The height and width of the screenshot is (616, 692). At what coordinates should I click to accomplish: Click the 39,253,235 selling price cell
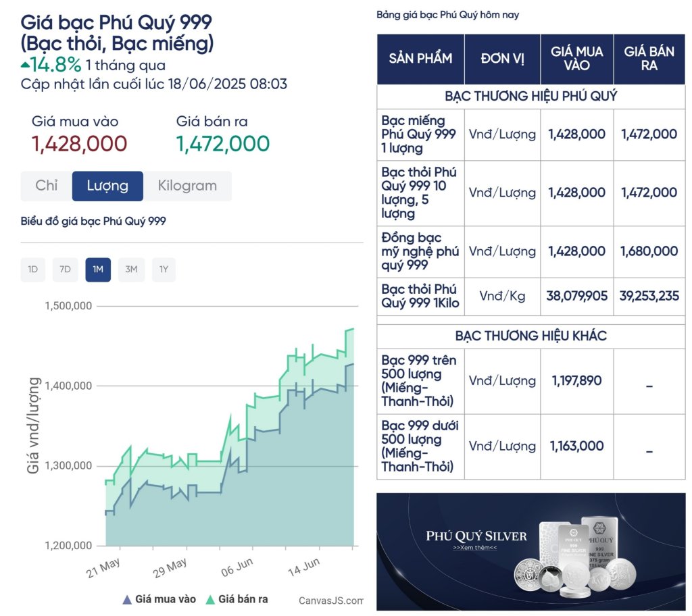tap(649, 297)
